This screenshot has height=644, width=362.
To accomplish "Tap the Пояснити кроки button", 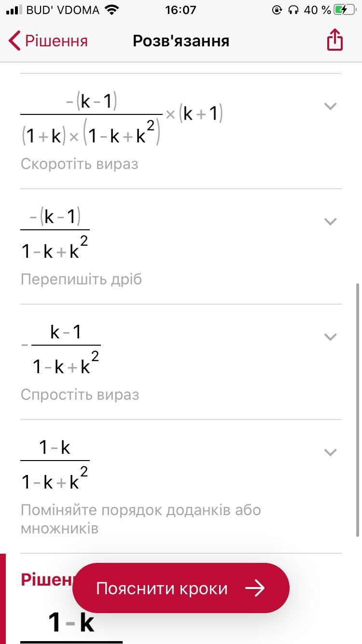I will (x=181, y=588).
